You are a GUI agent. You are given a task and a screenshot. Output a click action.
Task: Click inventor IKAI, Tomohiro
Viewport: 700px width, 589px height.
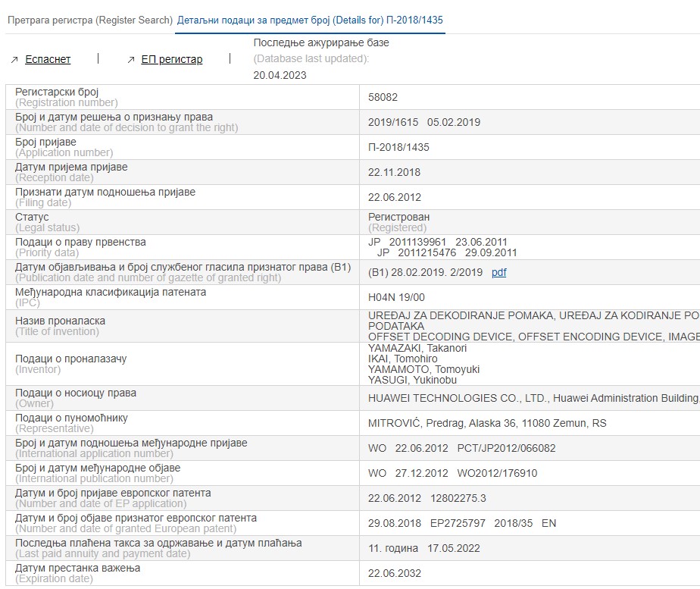(403, 359)
